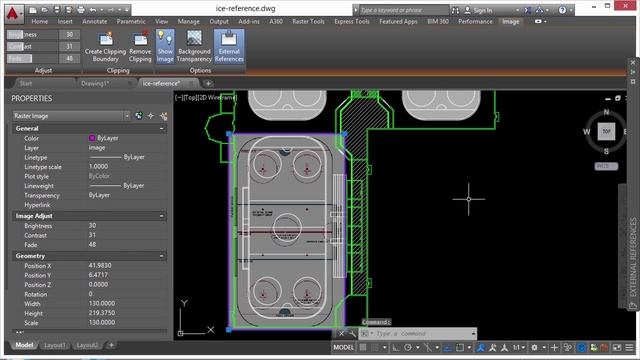Viewport: 640px width, 360px height.
Task: Click the workspace switching gear icon
Action: point(534,347)
